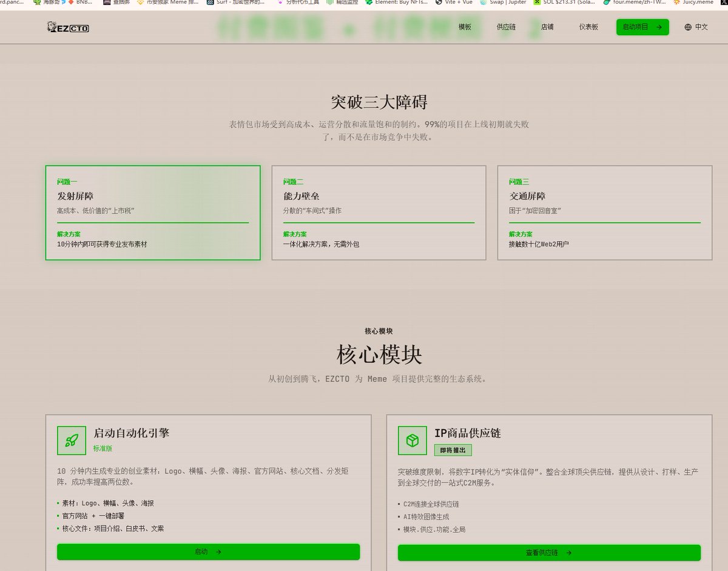This screenshot has height=571, width=728.
Task: Click the green 启动 button
Action: (x=208, y=552)
